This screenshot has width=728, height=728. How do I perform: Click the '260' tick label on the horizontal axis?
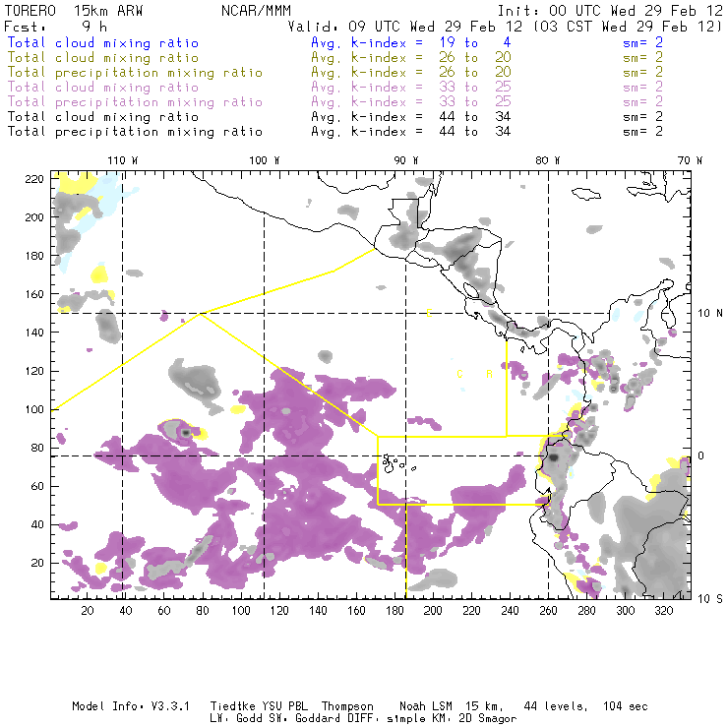point(548,611)
